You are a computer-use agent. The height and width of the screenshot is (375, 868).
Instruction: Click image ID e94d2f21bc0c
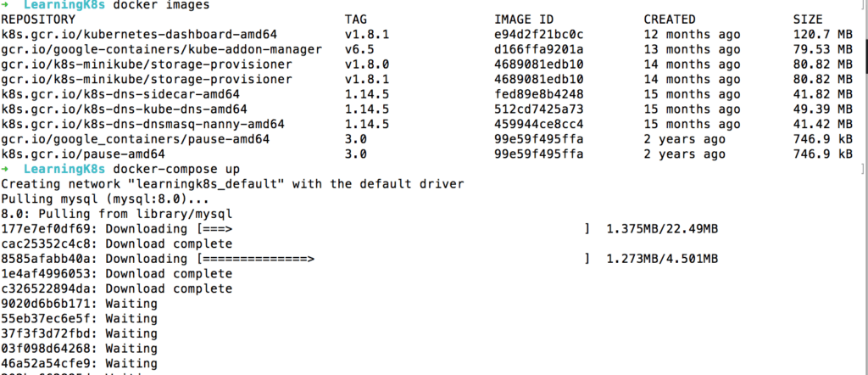pyautogui.click(x=539, y=34)
